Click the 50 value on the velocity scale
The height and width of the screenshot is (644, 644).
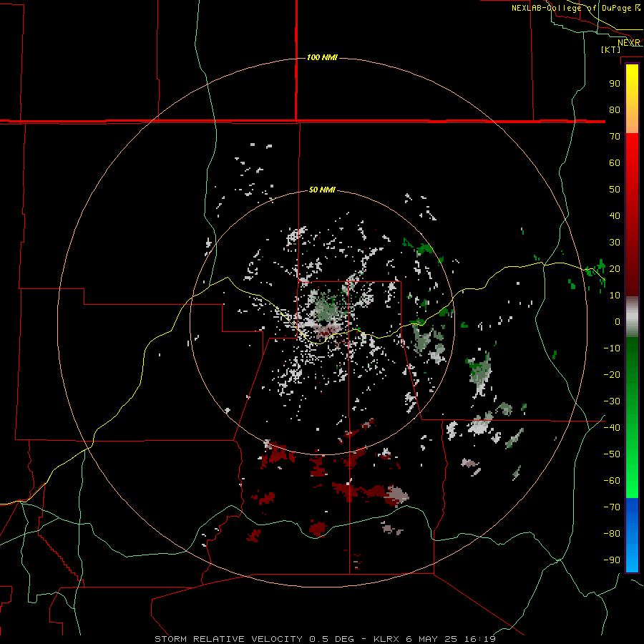pos(615,190)
